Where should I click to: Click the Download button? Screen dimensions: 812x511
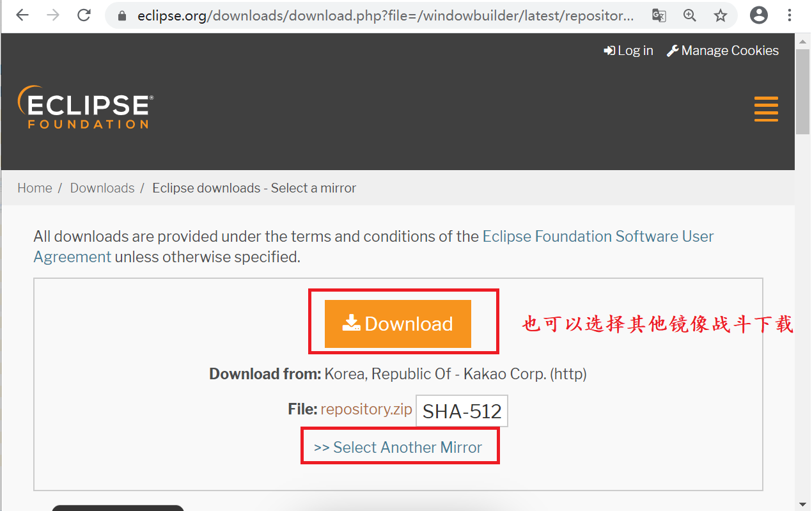coord(398,324)
